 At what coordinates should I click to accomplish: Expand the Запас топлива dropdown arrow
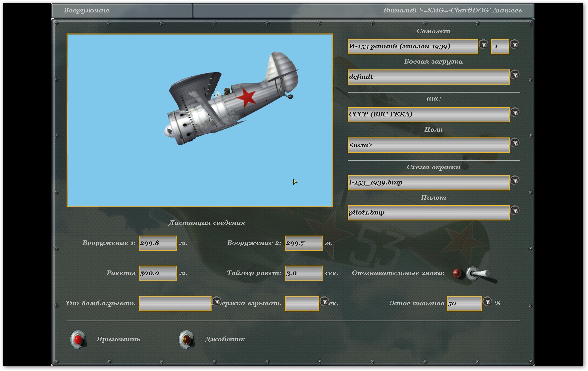[x=487, y=301]
